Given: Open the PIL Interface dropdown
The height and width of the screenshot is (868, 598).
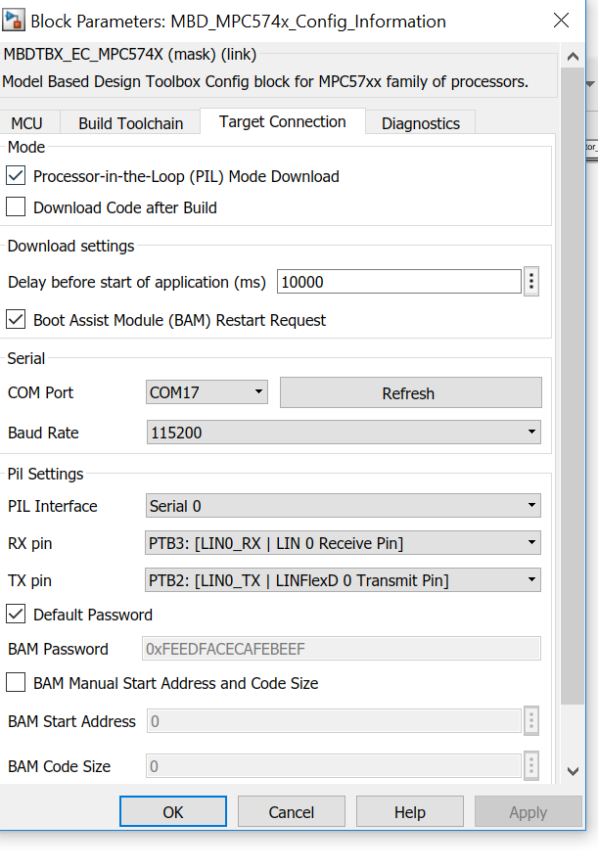Looking at the screenshot, I should tap(343, 506).
